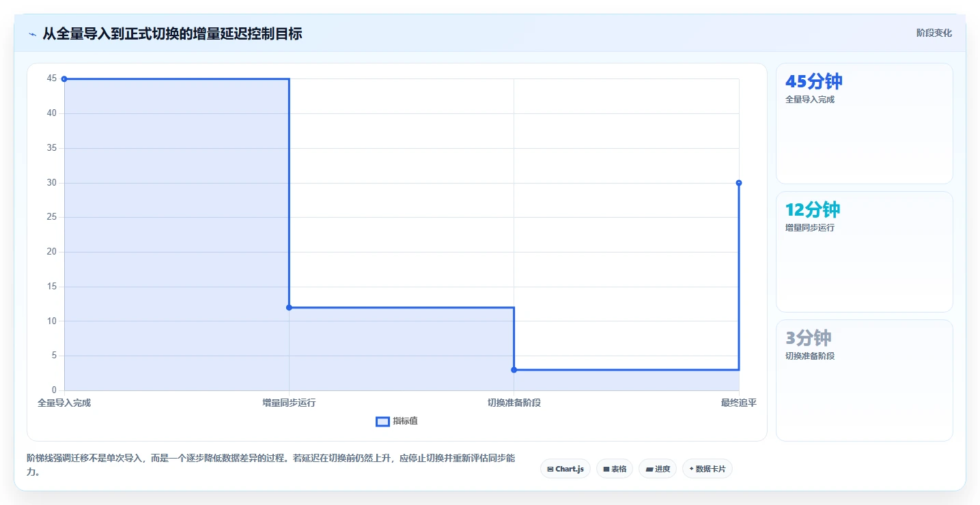This screenshot has width=980, height=505.
Task: Click the x-axis label 切换准备阶段
Action: pyautogui.click(x=514, y=403)
